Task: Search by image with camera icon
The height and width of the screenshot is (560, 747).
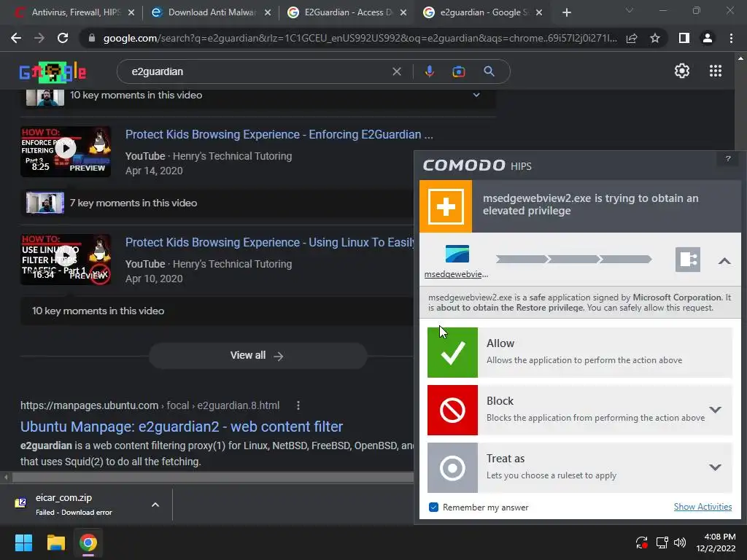Action: pos(459,71)
